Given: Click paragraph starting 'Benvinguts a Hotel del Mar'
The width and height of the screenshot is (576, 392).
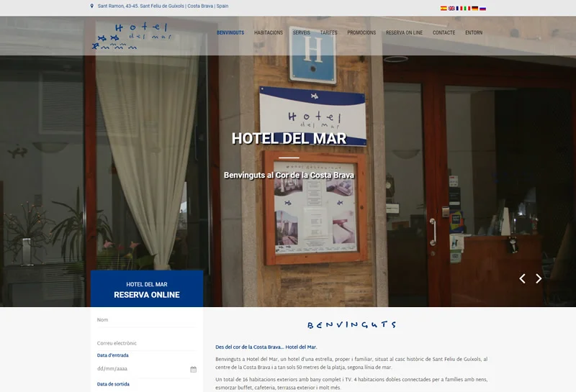Looking at the screenshot, I should coord(351,363).
